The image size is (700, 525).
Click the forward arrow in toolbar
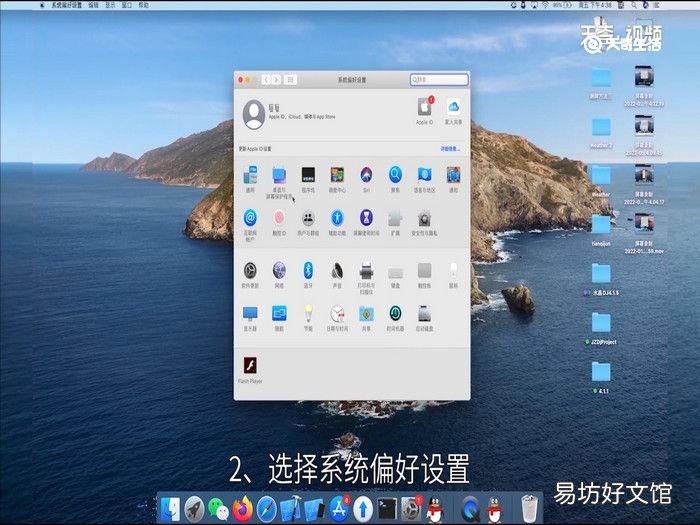click(x=276, y=80)
